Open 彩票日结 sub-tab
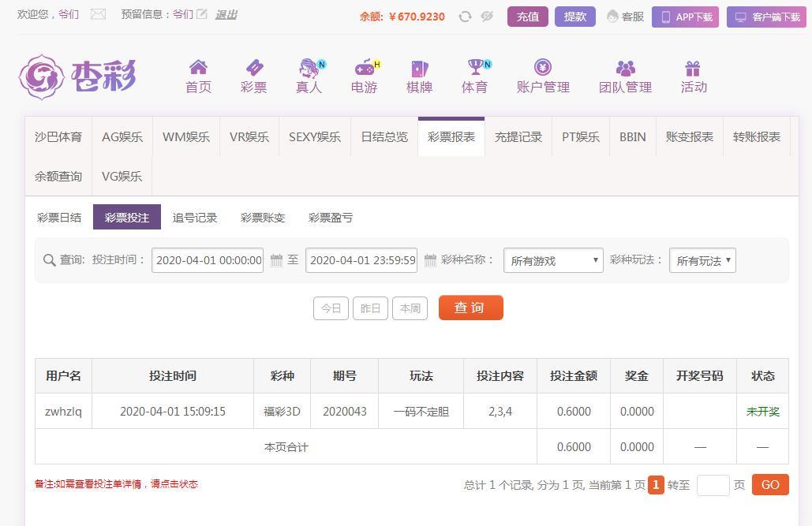The width and height of the screenshot is (812, 526). pyautogui.click(x=59, y=218)
